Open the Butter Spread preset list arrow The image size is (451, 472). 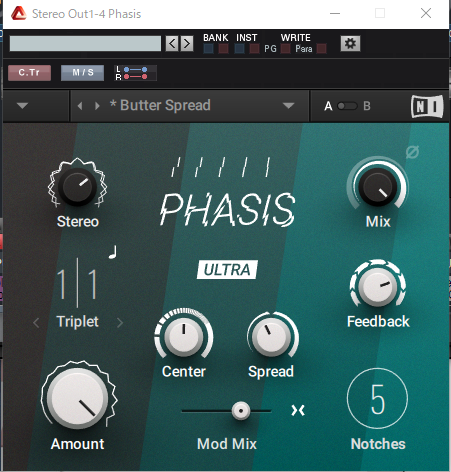(x=288, y=106)
